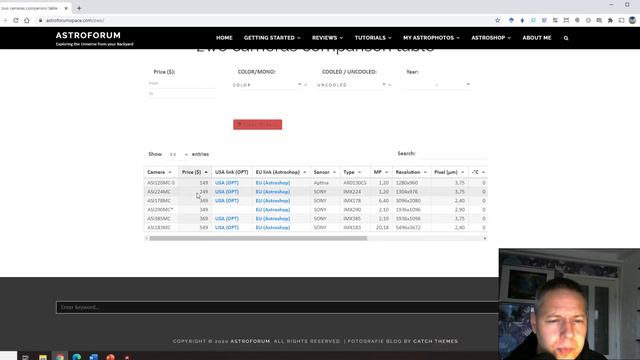This screenshot has height=360, width=640.
Task: Open EU (Astroshop) link for ASI120MC-S
Action: [273, 183]
